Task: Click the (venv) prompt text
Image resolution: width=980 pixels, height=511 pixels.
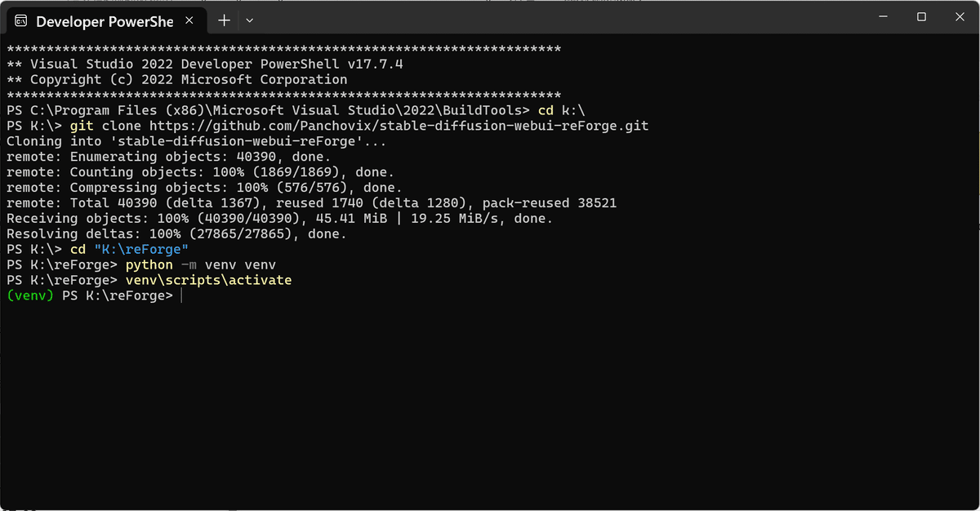Action: point(29,295)
